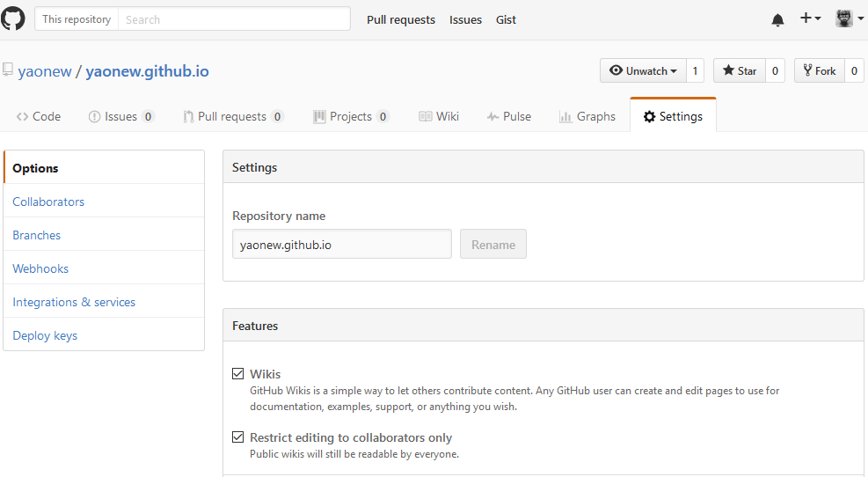Screen dimensions: 868x477
Task: Click the Star button
Action: (739, 71)
